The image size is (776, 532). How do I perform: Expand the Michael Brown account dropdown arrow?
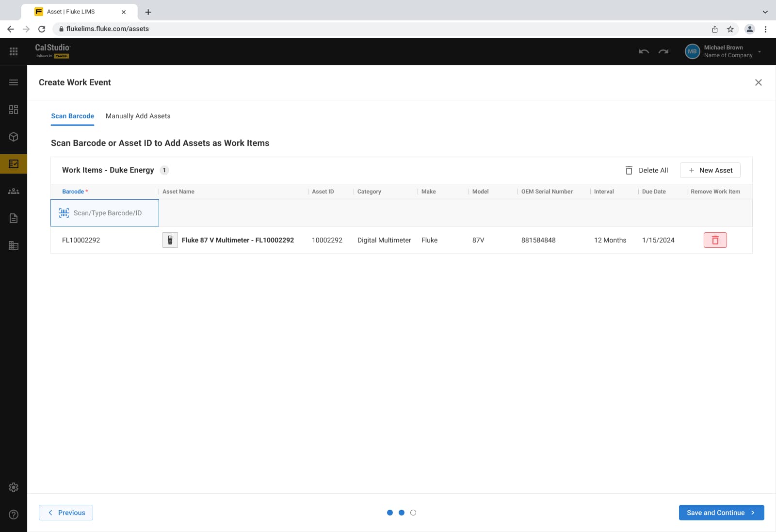click(760, 52)
